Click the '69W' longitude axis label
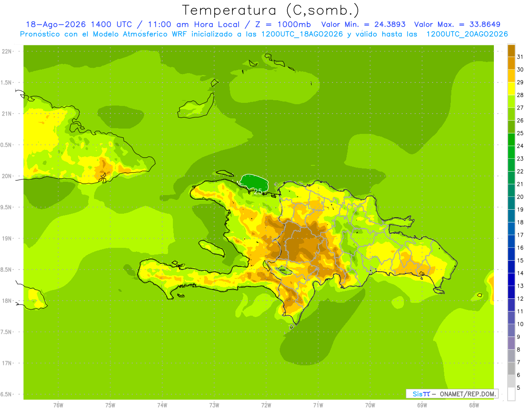The height and width of the screenshot is (411, 532). (x=422, y=405)
